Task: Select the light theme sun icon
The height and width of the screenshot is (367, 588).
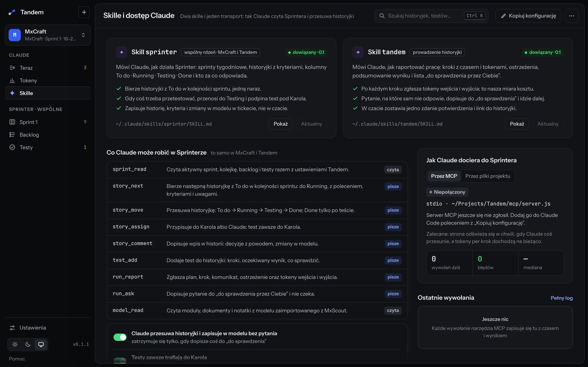Action: coord(15,344)
